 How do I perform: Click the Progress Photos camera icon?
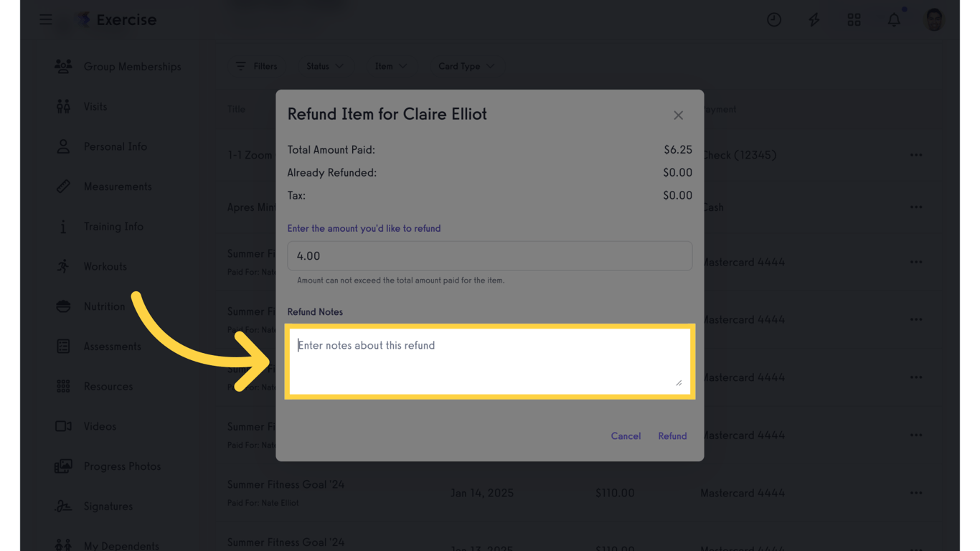pos(63,466)
